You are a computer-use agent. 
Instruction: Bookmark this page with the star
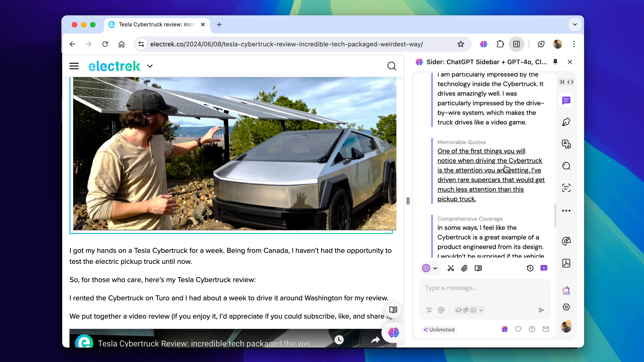point(461,44)
